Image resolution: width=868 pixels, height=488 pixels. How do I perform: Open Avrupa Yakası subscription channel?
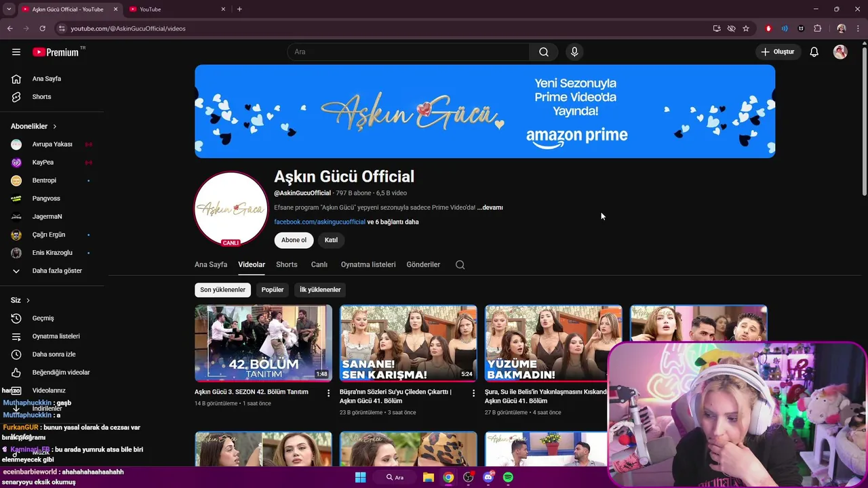[x=52, y=144]
